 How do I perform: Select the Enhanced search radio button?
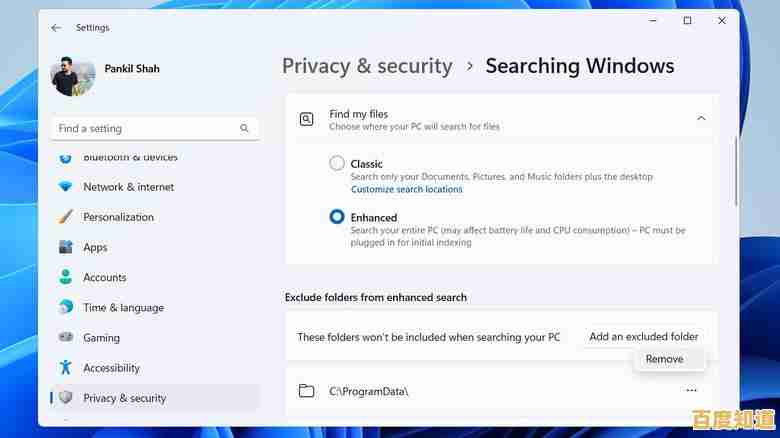337,217
